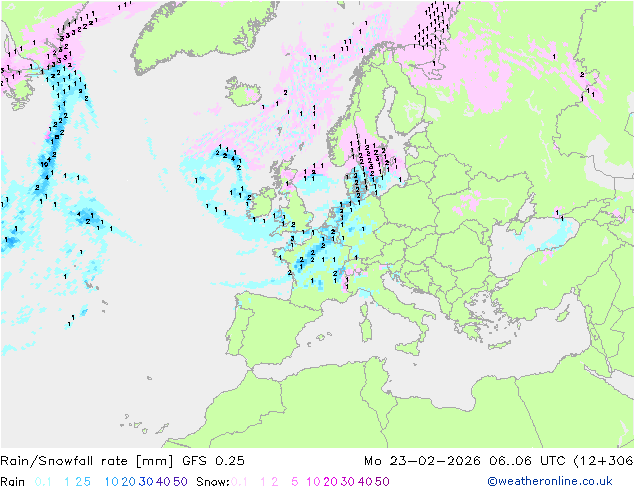Pick the Snow 20 legend color value
This screenshot has width=634, height=490.
point(330,482)
